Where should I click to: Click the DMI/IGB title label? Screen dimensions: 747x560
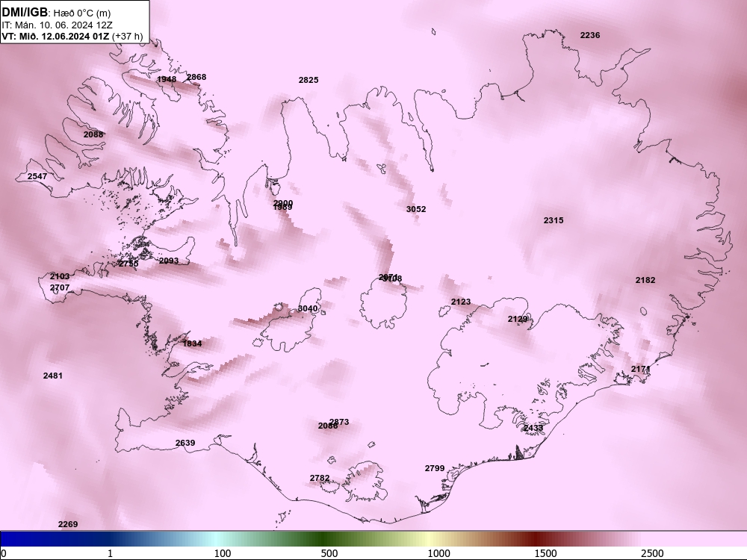tap(25, 12)
